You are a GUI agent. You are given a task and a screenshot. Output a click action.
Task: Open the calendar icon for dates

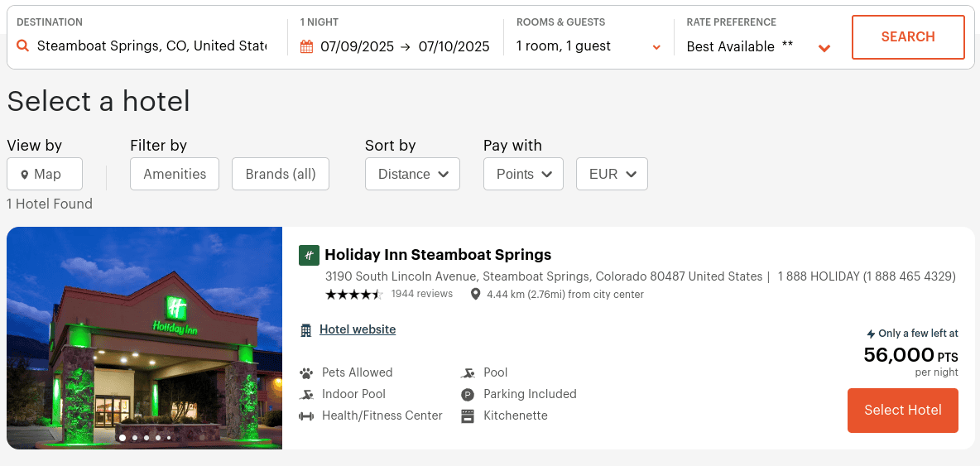[x=306, y=46]
